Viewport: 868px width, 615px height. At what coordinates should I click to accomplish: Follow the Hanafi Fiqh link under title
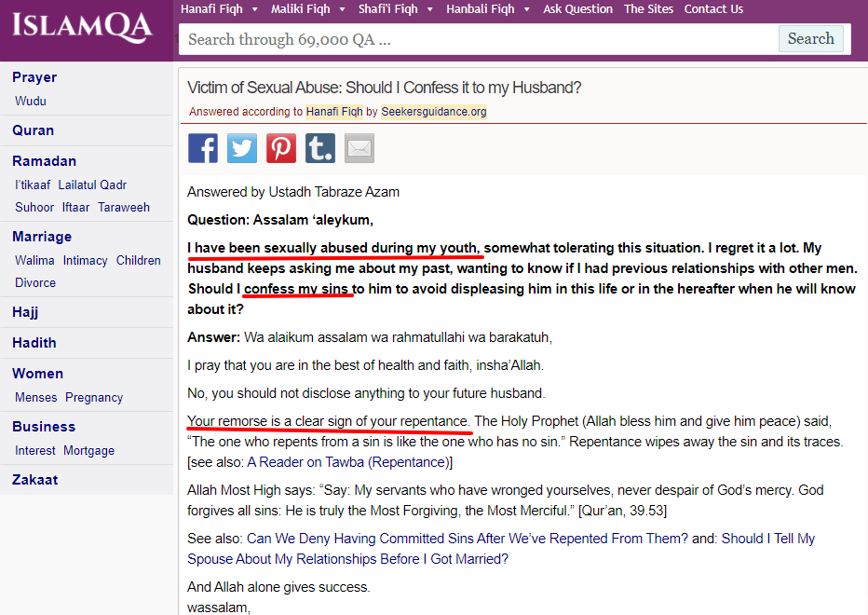click(334, 112)
